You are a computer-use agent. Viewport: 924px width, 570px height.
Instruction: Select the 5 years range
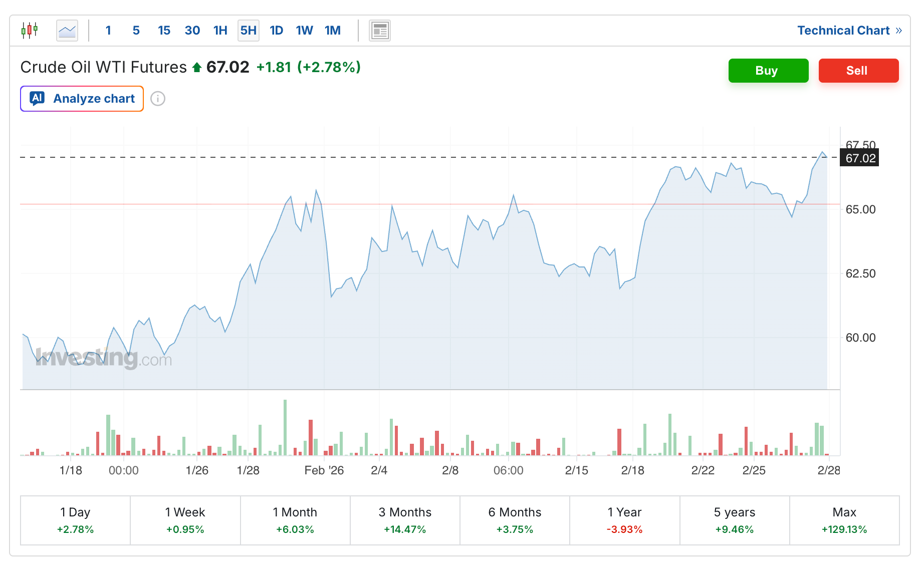[x=735, y=520]
